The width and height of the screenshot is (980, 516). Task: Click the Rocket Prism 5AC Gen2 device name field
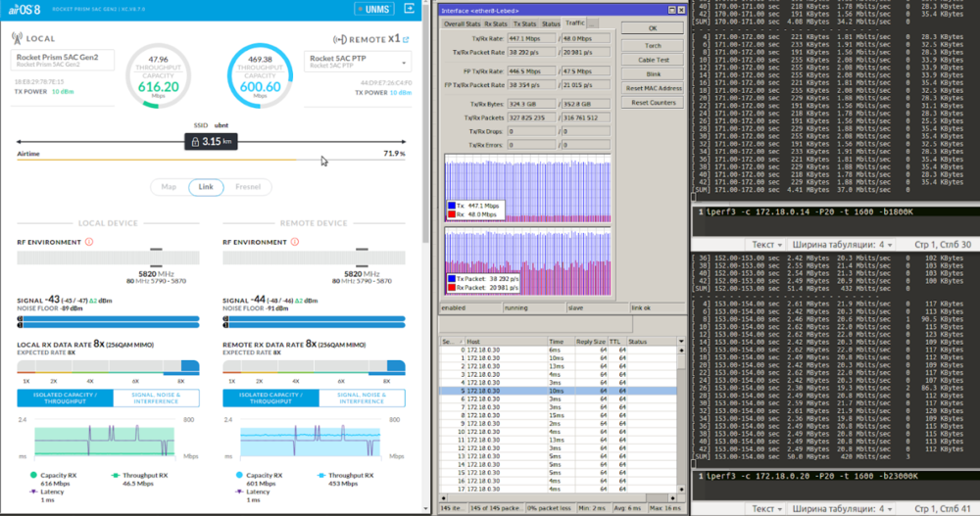63,60
